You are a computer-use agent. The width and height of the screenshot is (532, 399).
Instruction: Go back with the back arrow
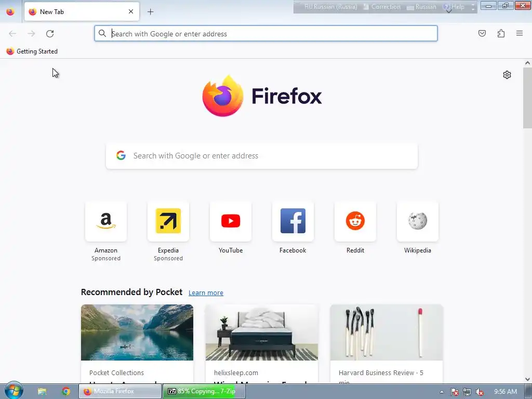pos(12,34)
